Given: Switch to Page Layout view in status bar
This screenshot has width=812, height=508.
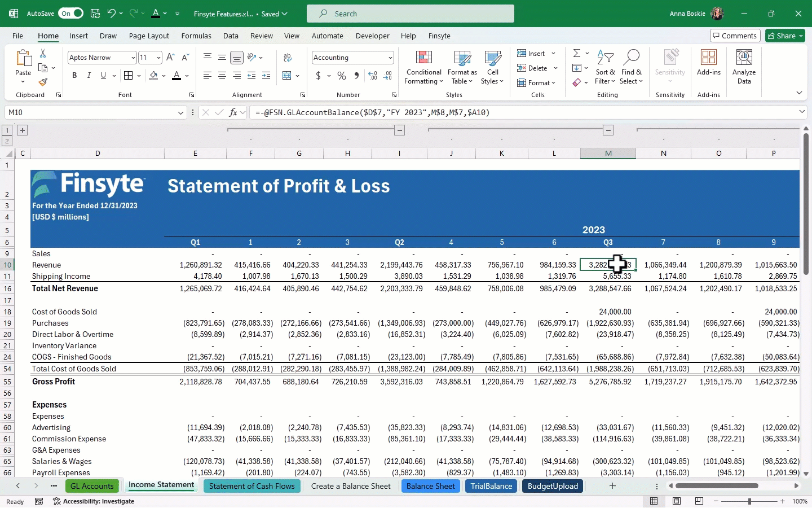Looking at the screenshot, I should point(677,501).
